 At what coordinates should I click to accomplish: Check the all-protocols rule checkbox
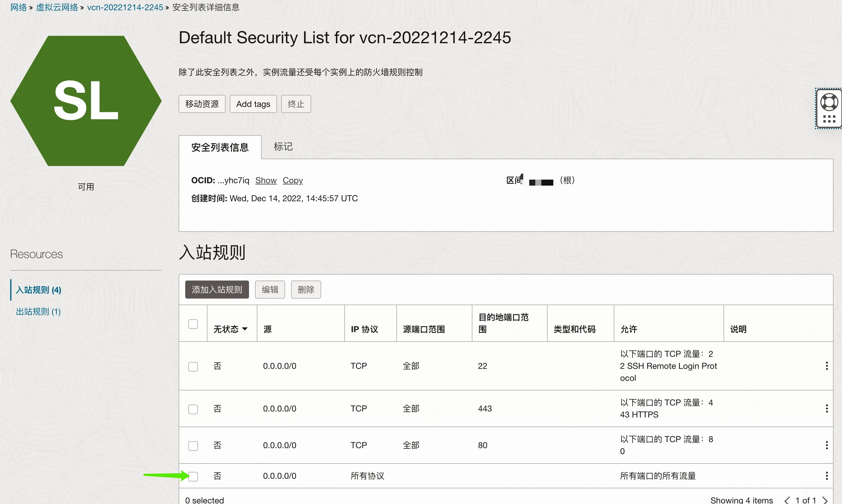tap(193, 476)
